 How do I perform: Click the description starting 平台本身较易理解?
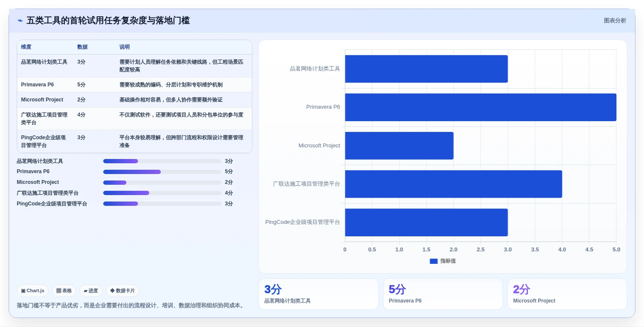[x=181, y=141]
